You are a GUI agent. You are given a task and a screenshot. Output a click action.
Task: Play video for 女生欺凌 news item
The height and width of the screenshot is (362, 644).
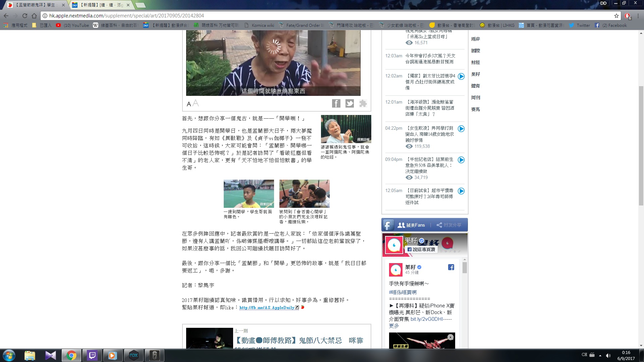point(461,129)
